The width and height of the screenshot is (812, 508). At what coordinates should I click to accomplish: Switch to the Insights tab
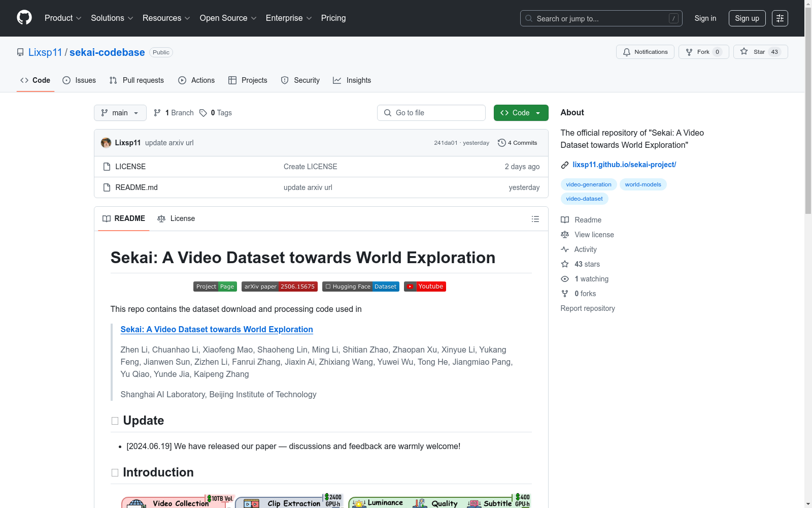tap(352, 80)
